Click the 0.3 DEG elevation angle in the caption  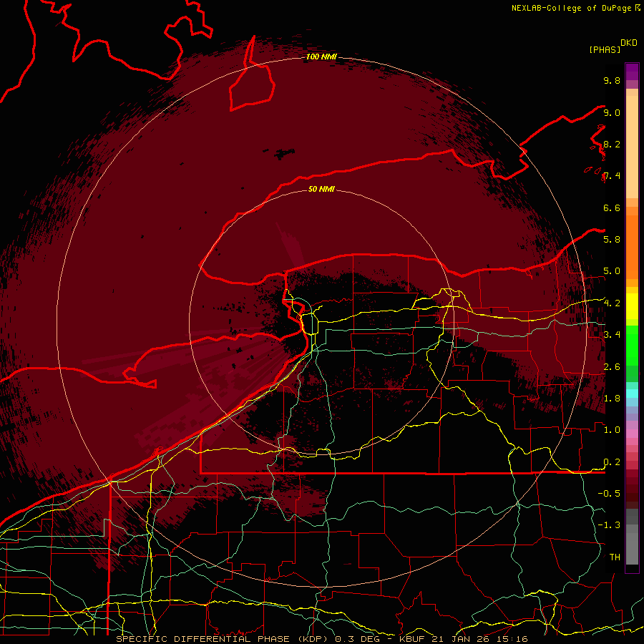(x=357, y=639)
